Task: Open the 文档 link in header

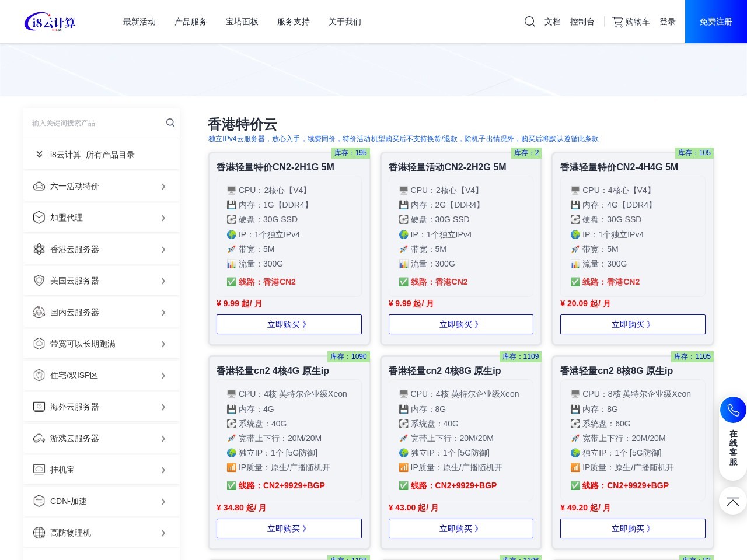Action: [x=553, y=22]
